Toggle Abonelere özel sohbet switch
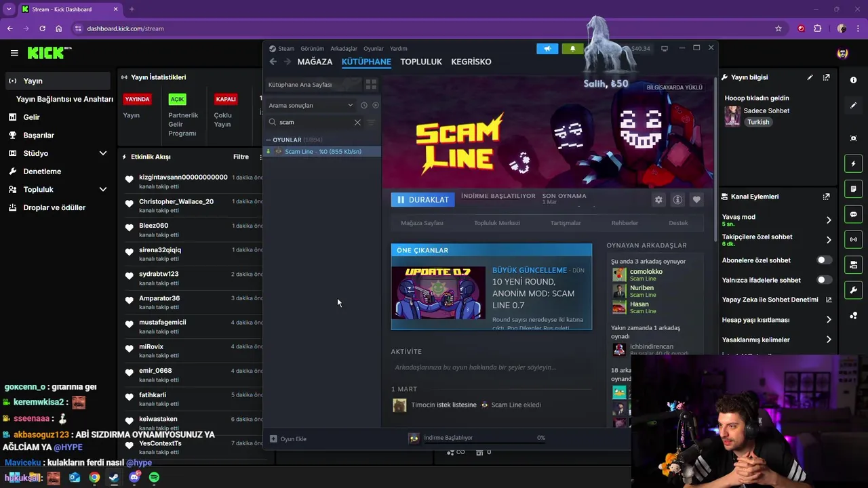This screenshot has width=868, height=488. pos(824,260)
